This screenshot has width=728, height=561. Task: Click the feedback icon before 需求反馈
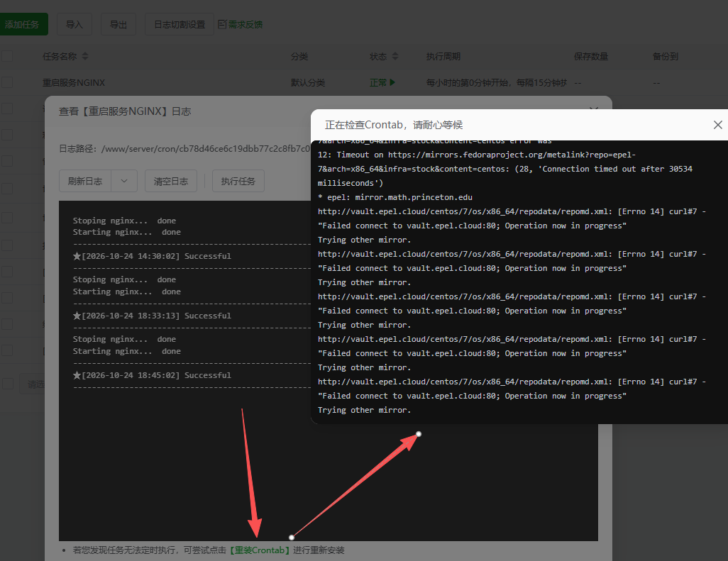point(222,24)
